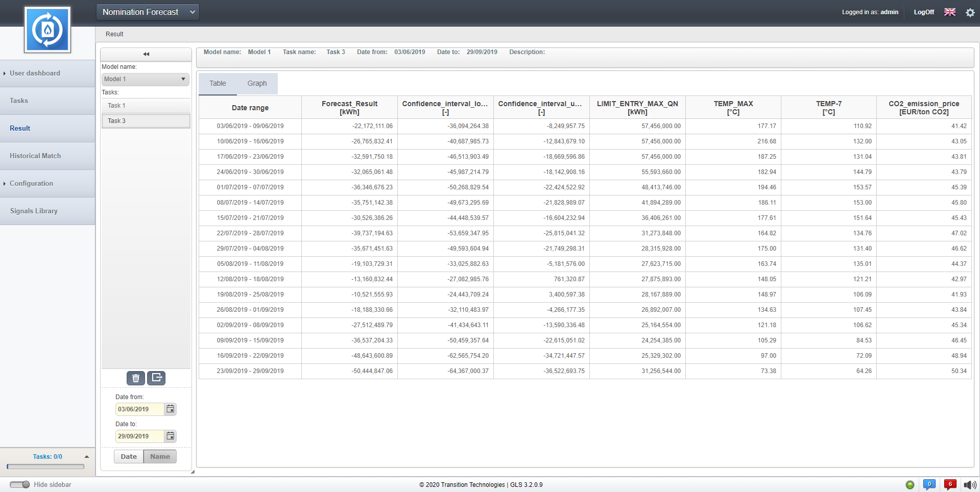The width and height of the screenshot is (980, 492).
Task: Open the settings gear icon
Action: 970,13
